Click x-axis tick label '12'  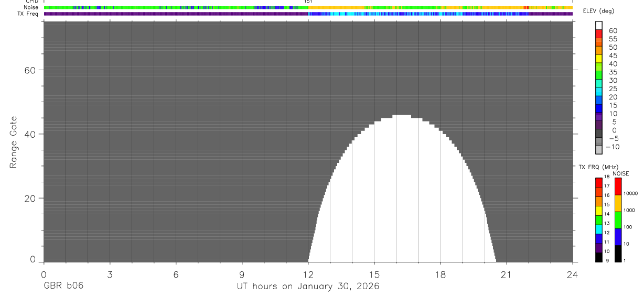point(308,274)
